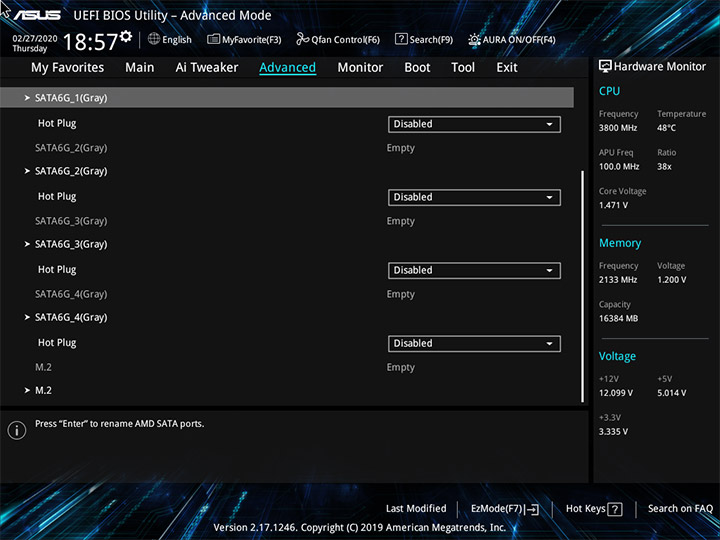Click the CPU temperature value 48°C

(x=666, y=128)
